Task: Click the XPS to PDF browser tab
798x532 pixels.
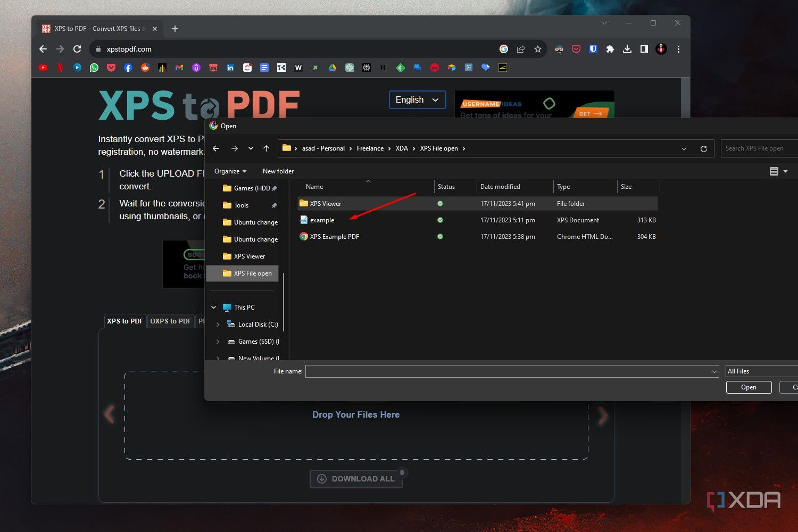Action: tap(99, 29)
